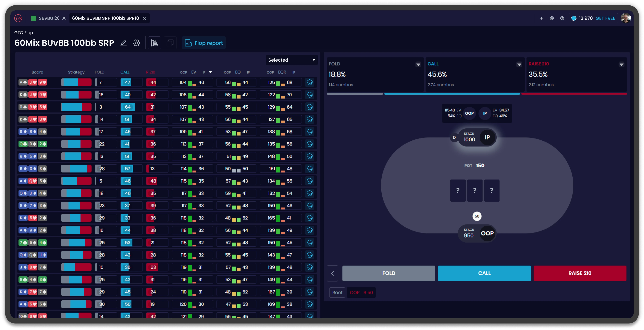This screenshot has width=644, height=330.
Task: Click the help question mark icon
Action: coord(562,18)
